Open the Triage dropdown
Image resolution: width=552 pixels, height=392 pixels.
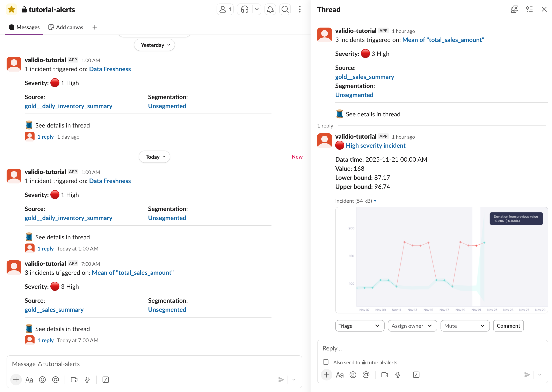pos(359,326)
